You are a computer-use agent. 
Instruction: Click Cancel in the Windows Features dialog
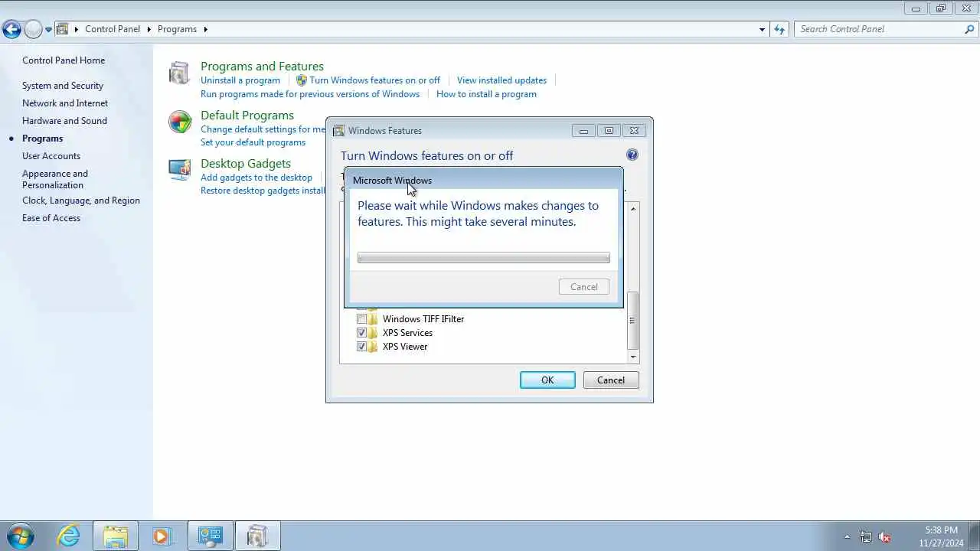pyautogui.click(x=611, y=380)
